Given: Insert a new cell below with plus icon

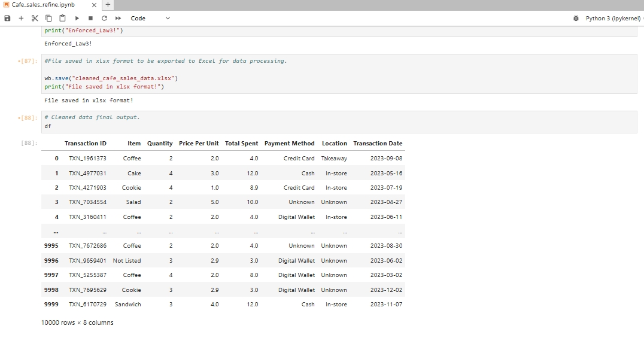Looking at the screenshot, I should point(21,18).
